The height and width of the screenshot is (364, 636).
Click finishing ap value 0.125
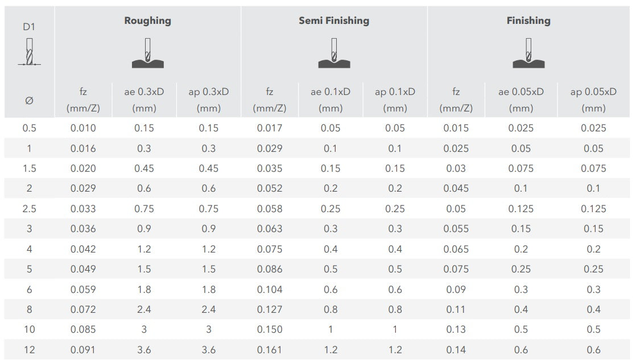tap(593, 209)
